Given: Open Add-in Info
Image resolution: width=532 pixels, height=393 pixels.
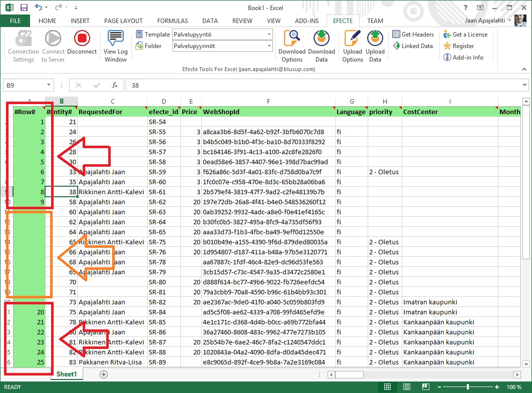Looking at the screenshot, I should click(463, 57).
